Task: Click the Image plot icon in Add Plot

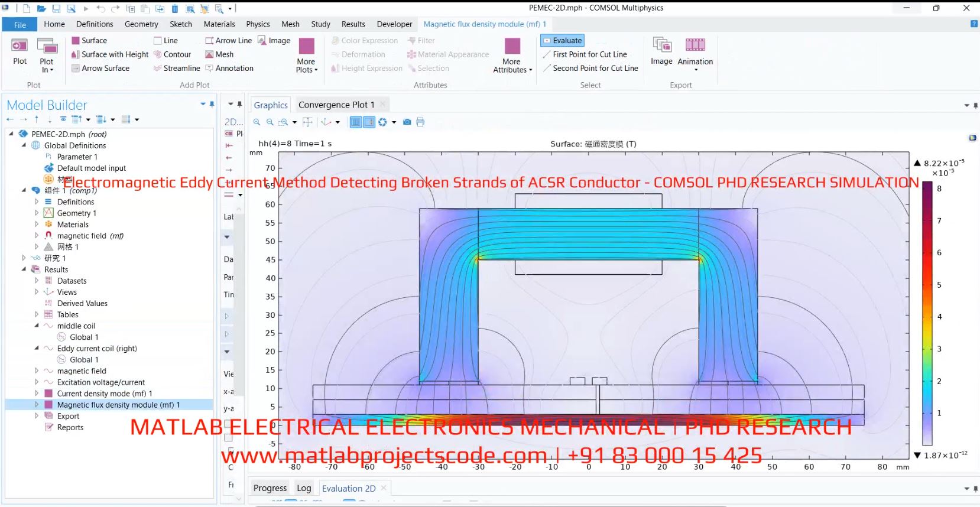Action: [x=274, y=41]
